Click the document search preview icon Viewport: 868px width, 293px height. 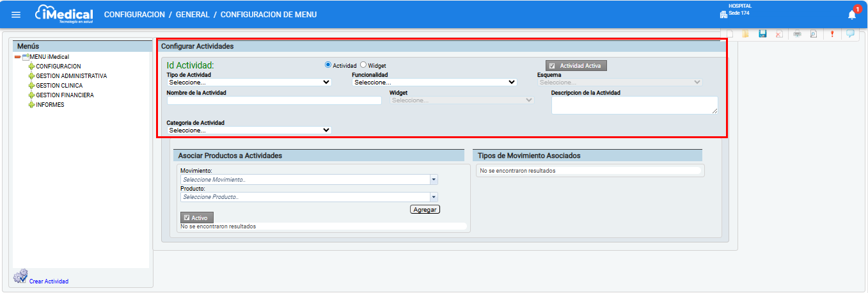[814, 34]
